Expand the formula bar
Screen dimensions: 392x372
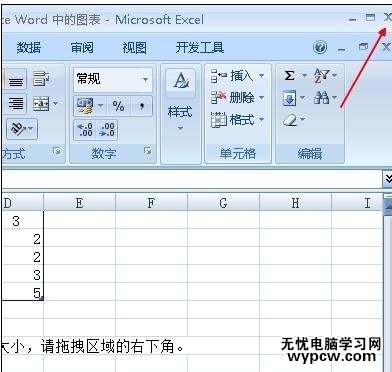(x=387, y=179)
